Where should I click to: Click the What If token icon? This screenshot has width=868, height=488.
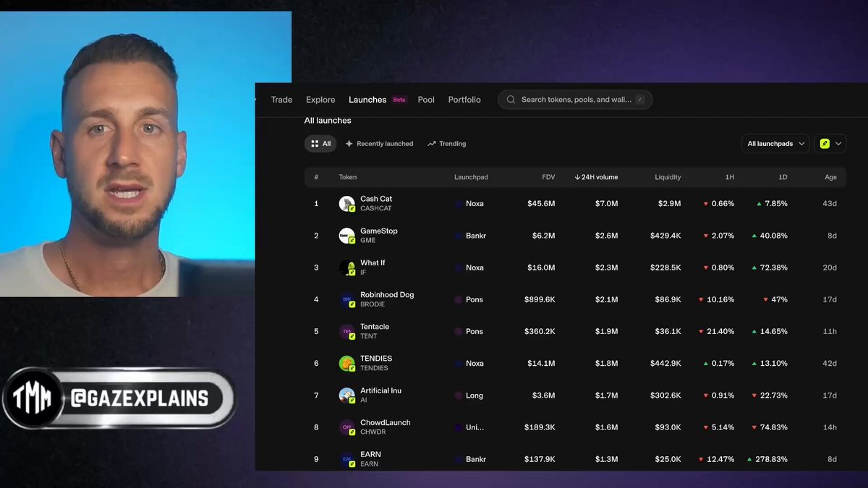pyautogui.click(x=347, y=267)
